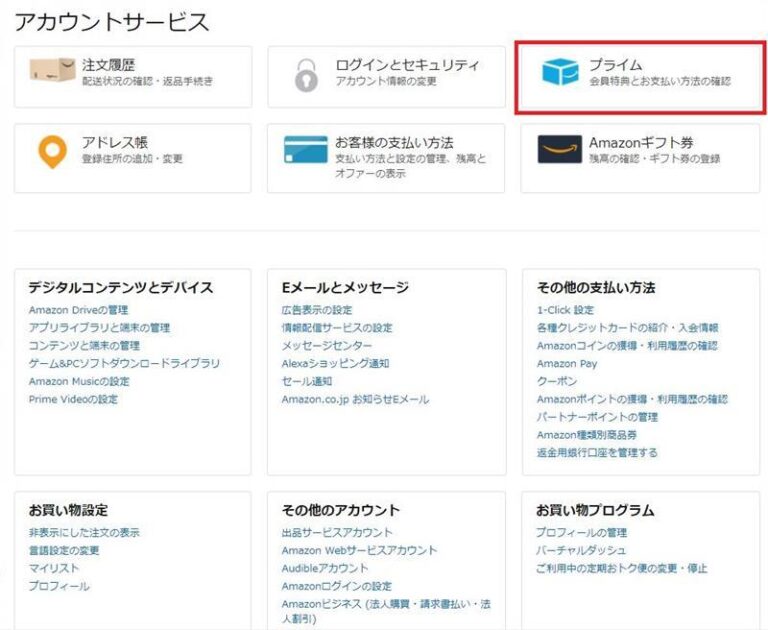
Task: Open プロフィール link under お買い物設定
Action: 59,586
